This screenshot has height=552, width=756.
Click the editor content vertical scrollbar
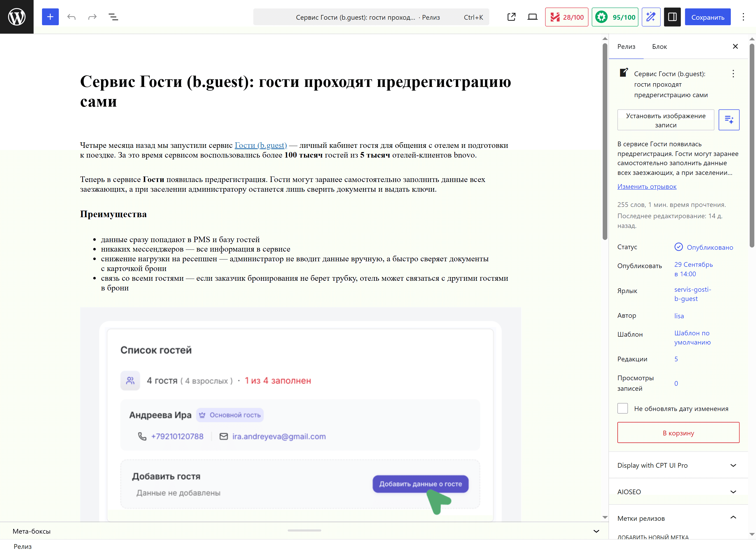(x=605, y=142)
